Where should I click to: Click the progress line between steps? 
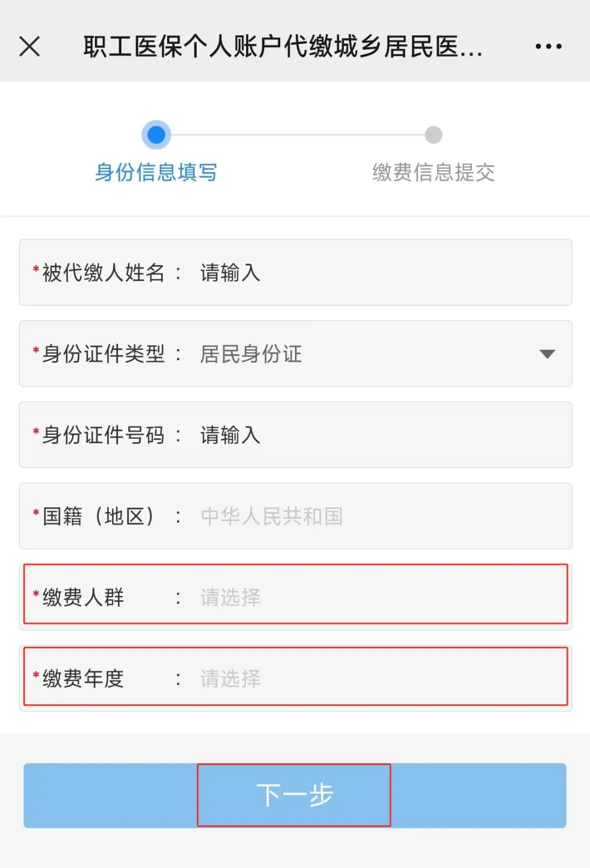[x=295, y=134]
